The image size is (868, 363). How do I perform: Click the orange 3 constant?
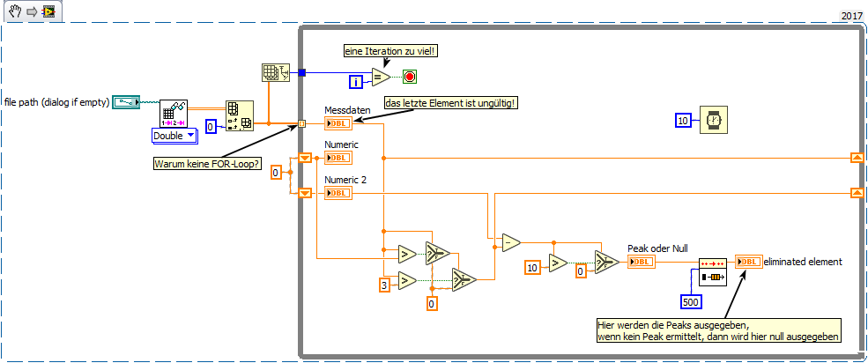(x=383, y=285)
